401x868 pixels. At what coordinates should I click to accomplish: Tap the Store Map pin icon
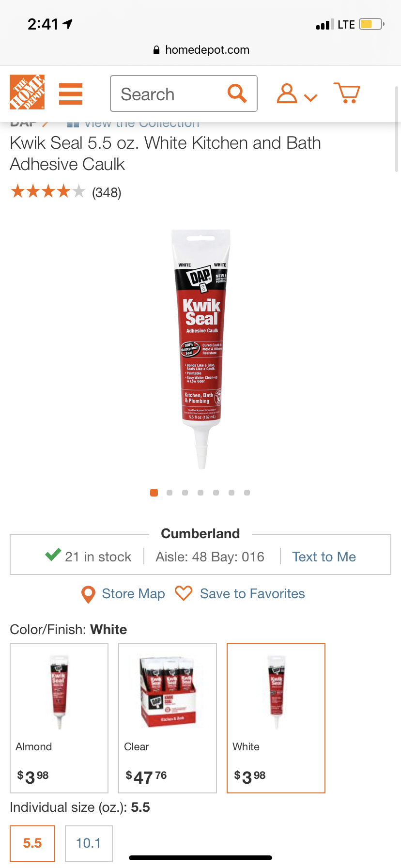[88, 594]
